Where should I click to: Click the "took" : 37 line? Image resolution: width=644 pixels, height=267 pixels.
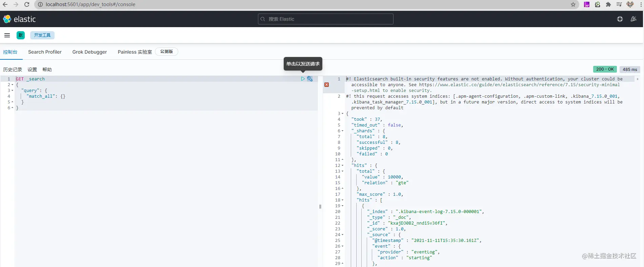(367, 119)
